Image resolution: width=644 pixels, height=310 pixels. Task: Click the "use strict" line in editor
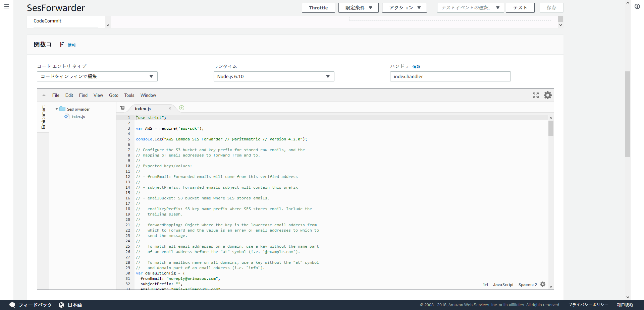point(151,118)
